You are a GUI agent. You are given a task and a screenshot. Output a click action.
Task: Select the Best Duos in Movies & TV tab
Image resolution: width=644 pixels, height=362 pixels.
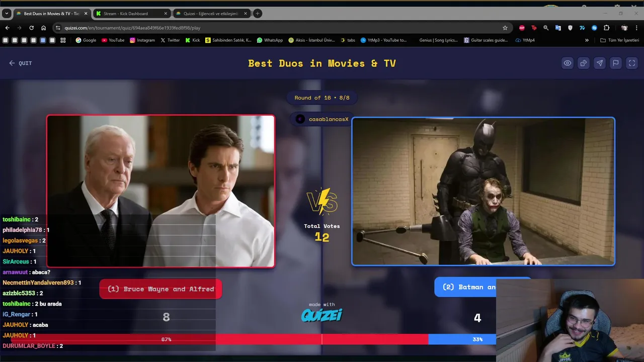point(51,14)
